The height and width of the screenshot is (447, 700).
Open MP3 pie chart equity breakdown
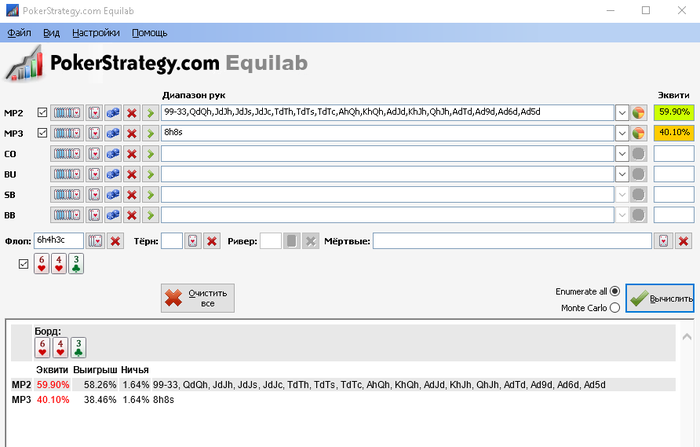tap(639, 133)
